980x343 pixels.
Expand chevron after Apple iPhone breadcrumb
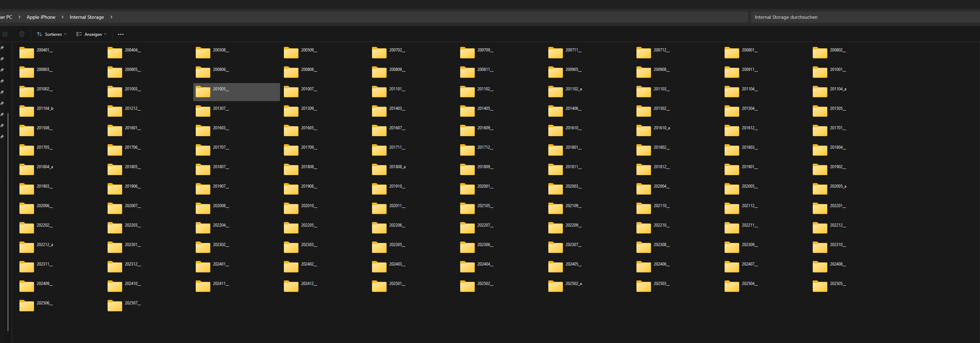63,17
